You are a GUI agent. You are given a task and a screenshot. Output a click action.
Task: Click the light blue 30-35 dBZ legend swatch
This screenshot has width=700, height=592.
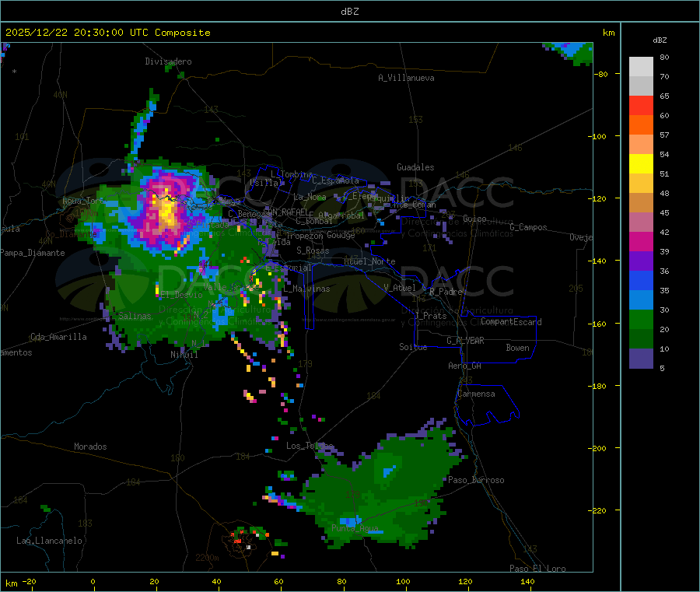click(x=641, y=300)
